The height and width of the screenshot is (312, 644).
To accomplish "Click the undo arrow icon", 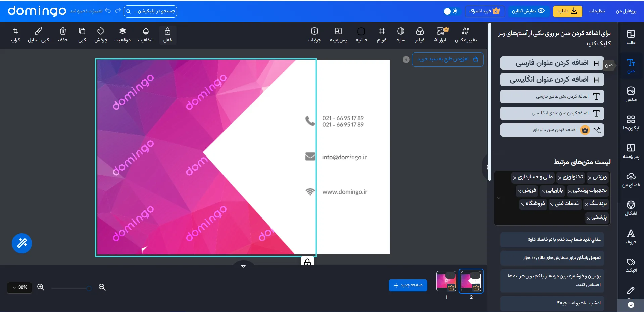I will (108, 11).
